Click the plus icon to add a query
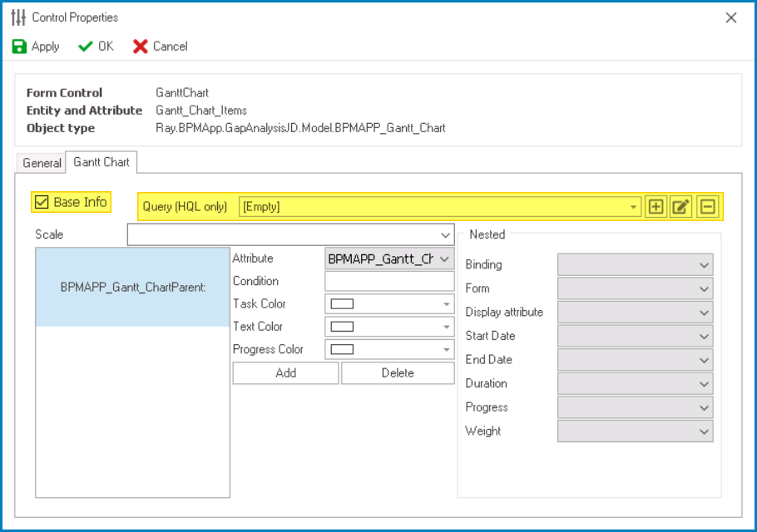The width and height of the screenshot is (757, 532). [x=656, y=206]
